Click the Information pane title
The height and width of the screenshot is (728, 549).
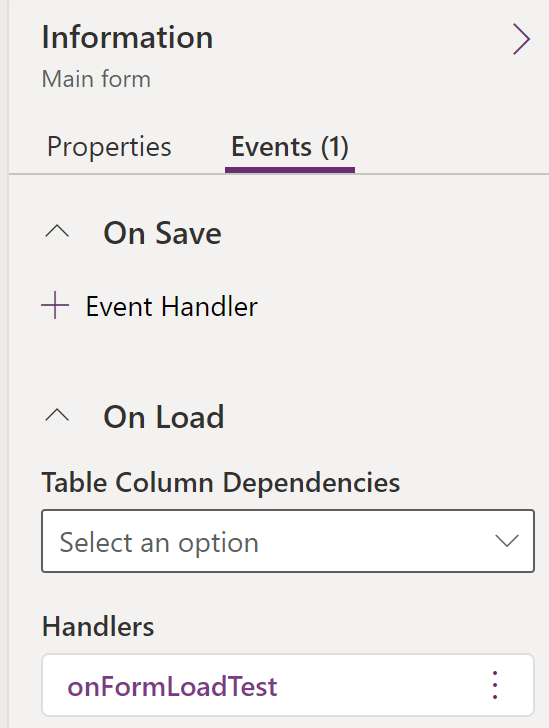[x=127, y=37]
